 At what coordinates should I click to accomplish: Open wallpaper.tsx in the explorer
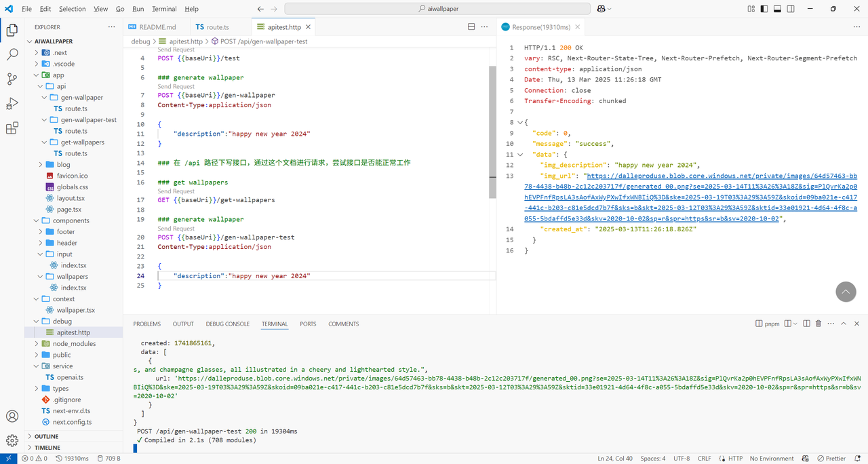click(x=76, y=310)
